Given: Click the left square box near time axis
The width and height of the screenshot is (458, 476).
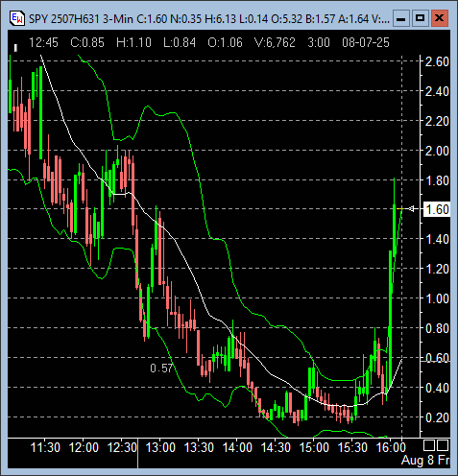Looking at the screenshot, I should click(x=429, y=445).
